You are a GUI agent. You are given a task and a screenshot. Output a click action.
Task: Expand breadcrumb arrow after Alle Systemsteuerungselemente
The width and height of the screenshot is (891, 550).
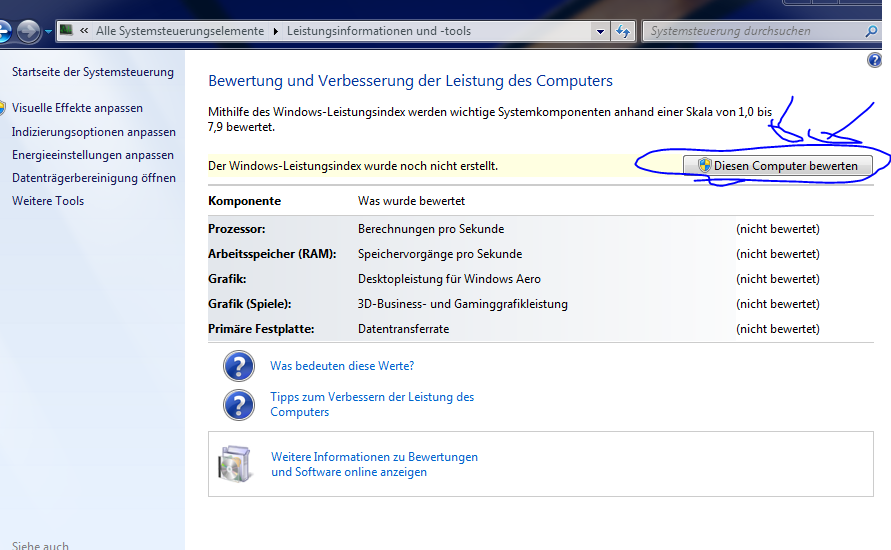click(276, 31)
